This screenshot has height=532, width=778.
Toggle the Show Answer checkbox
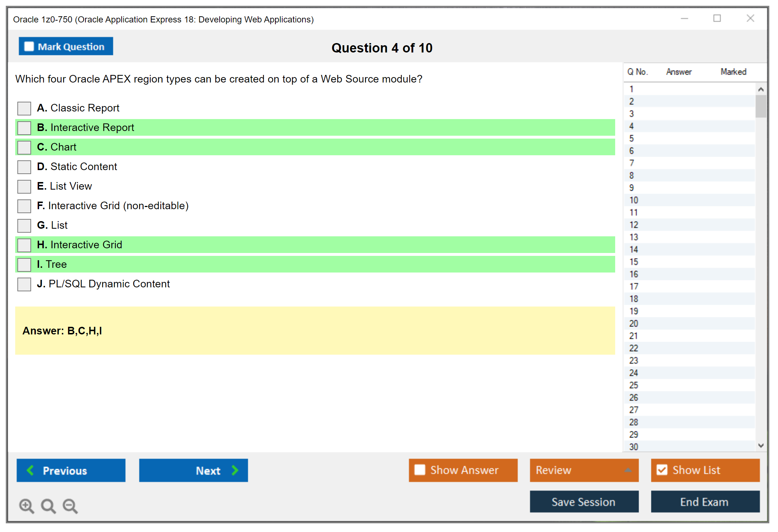pyautogui.click(x=420, y=470)
